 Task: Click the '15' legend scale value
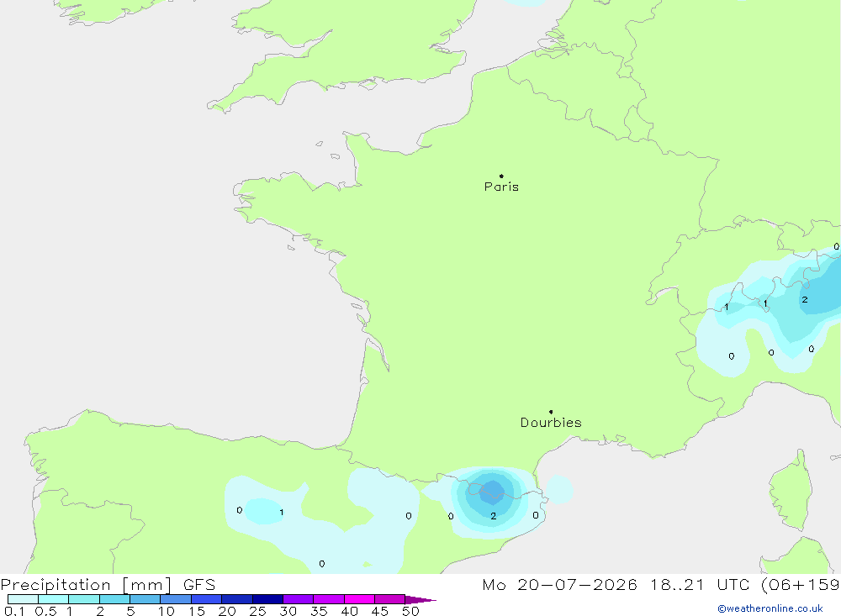tap(197, 611)
